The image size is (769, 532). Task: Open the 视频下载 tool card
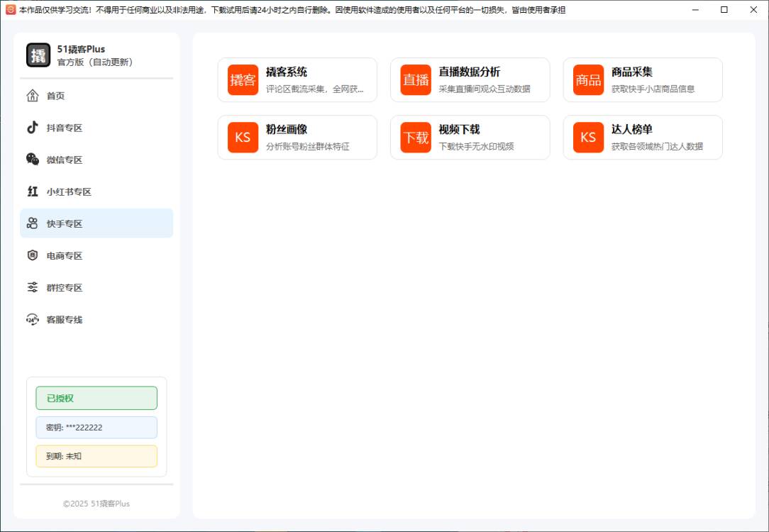click(x=470, y=137)
